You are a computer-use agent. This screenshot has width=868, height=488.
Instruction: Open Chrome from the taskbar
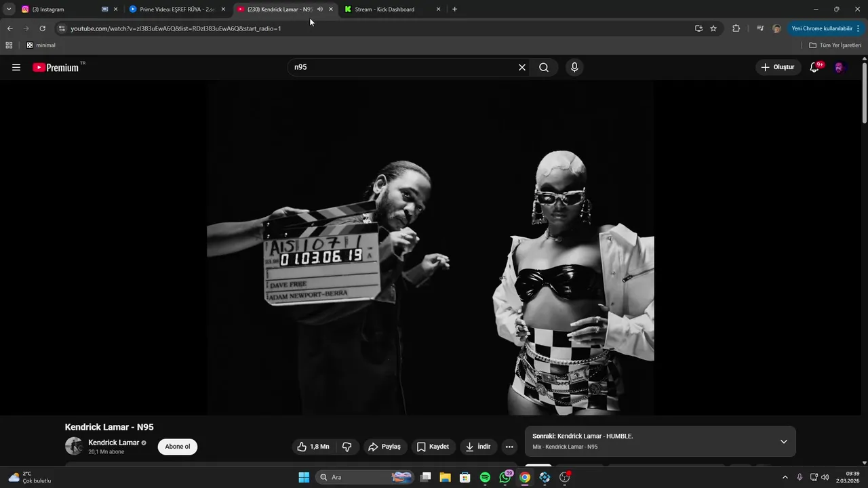(x=525, y=477)
